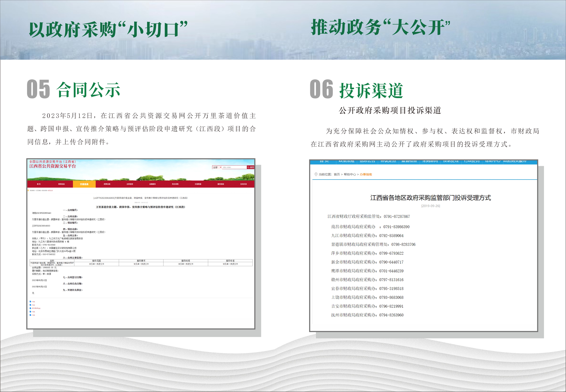Screen dimensions: 566x392
Task: Click the orange location pin in left breadcrumb
Action: [28, 190]
